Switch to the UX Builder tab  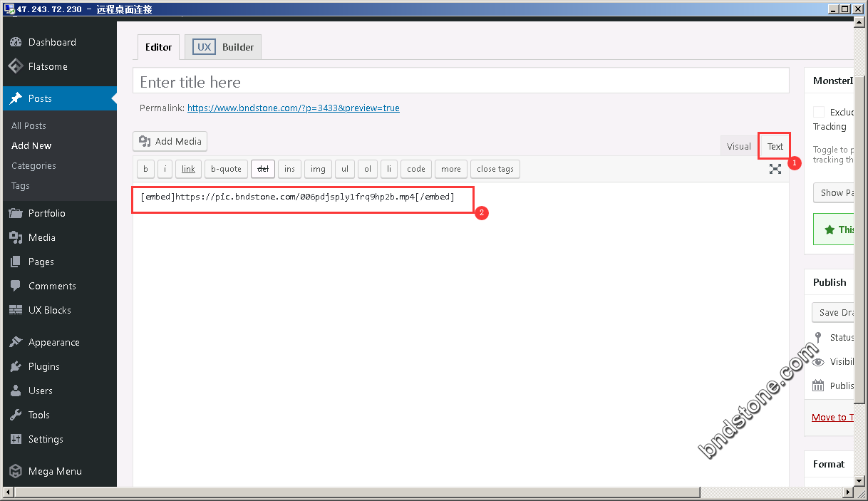[223, 47]
